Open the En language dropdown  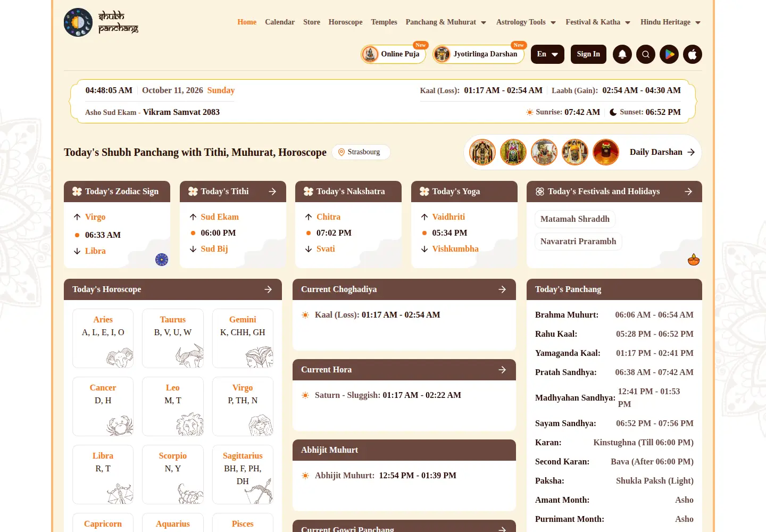(x=547, y=54)
